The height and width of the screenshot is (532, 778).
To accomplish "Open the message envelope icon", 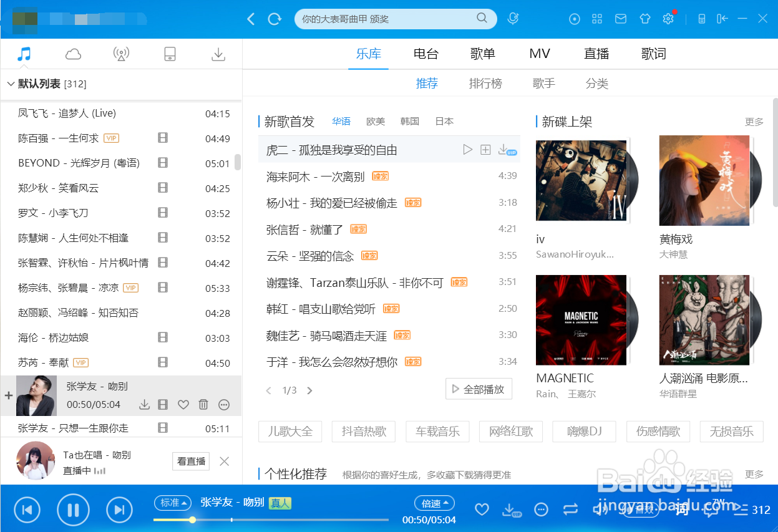I will click(x=621, y=19).
